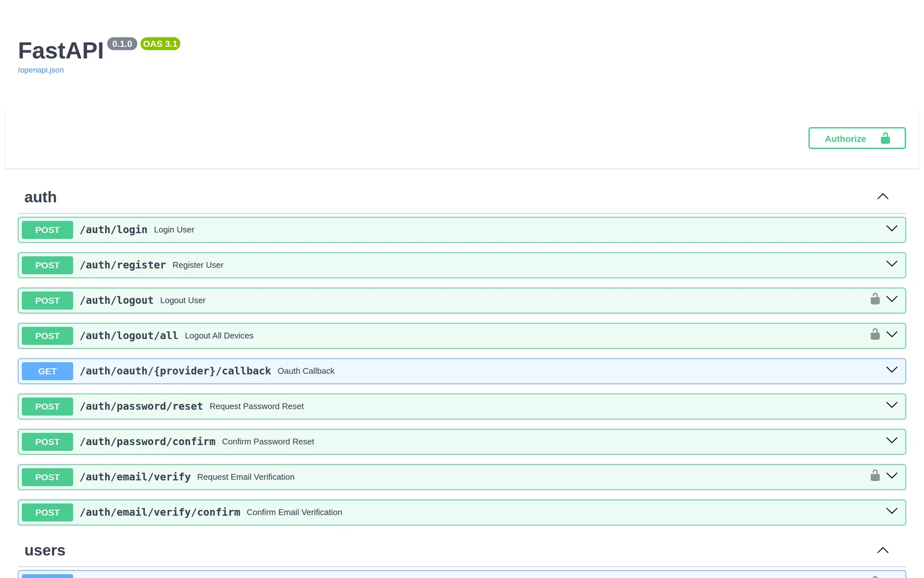
Task: Click 'Logout User' summary text
Action: 183,300
